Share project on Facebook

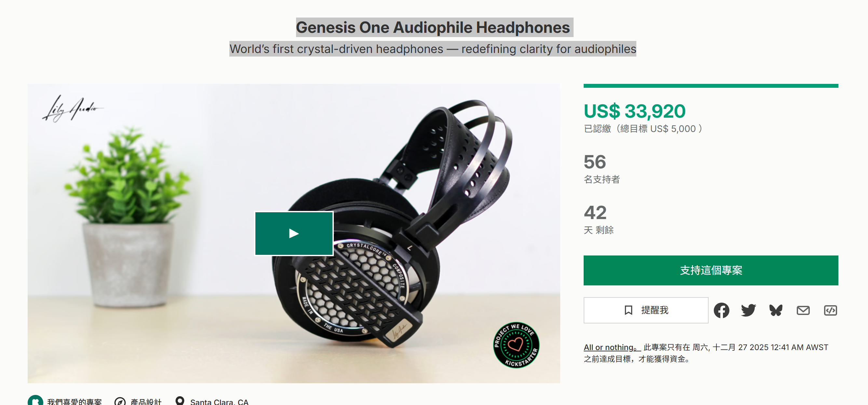(x=721, y=310)
